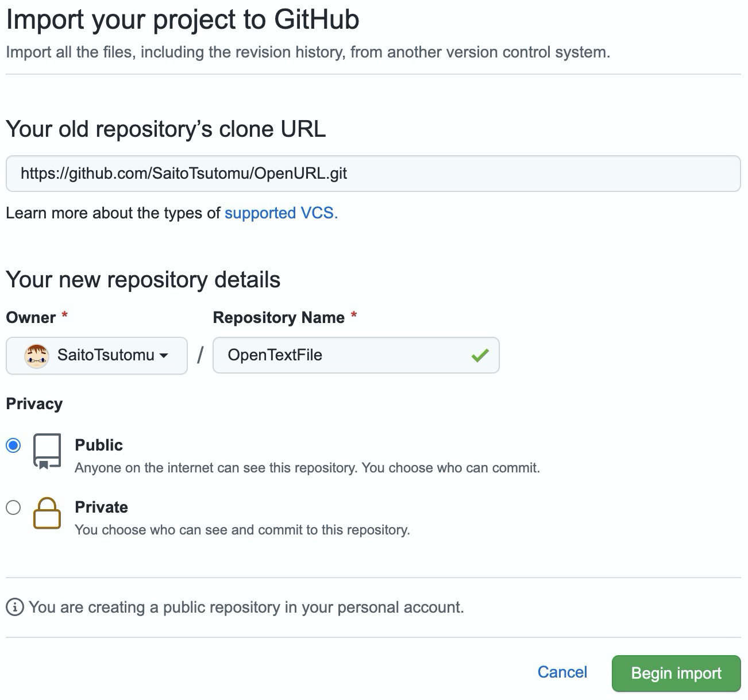Viewport: 748px width, 700px height.
Task: Click the info circle icon
Action: pyautogui.click(x=15, y=607)
